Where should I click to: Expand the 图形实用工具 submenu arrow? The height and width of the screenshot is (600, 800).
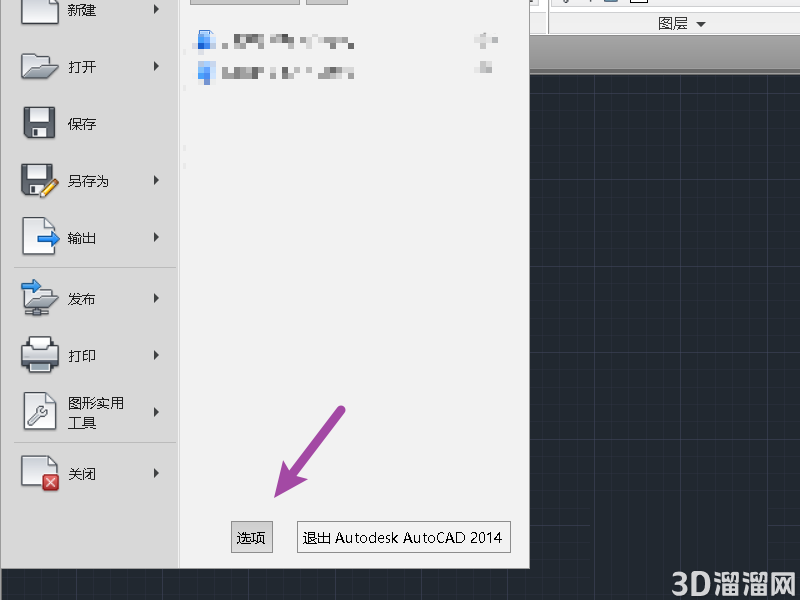pos(157,412)
